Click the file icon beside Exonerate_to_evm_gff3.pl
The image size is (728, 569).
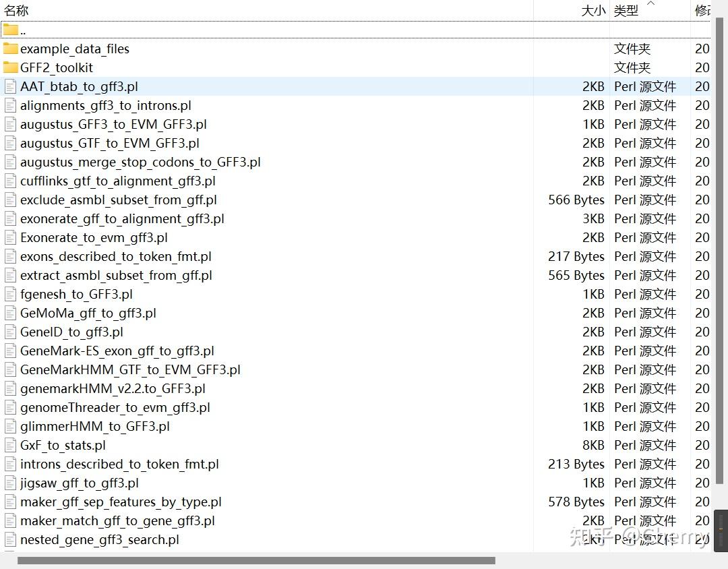(10, 237)
